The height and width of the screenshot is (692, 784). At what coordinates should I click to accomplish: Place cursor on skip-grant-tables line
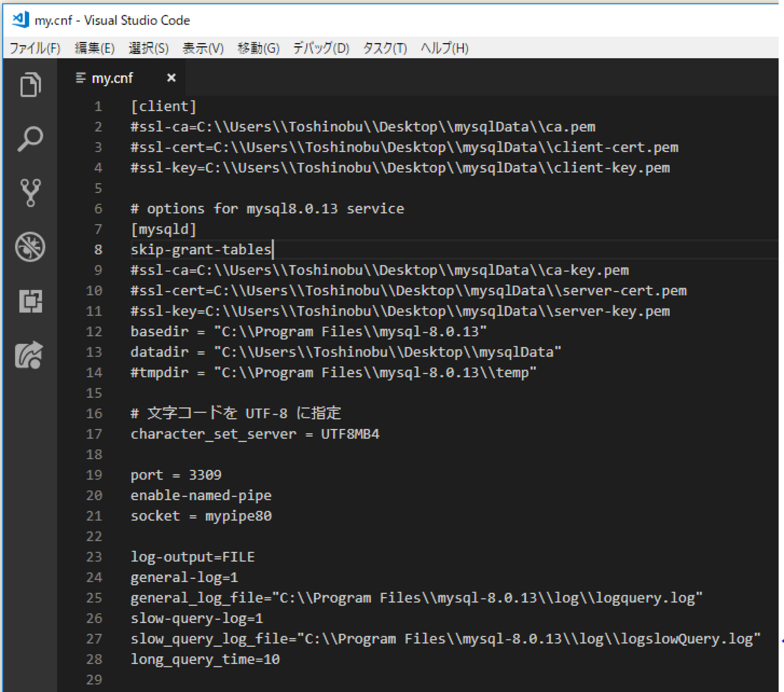pos(201,250)
